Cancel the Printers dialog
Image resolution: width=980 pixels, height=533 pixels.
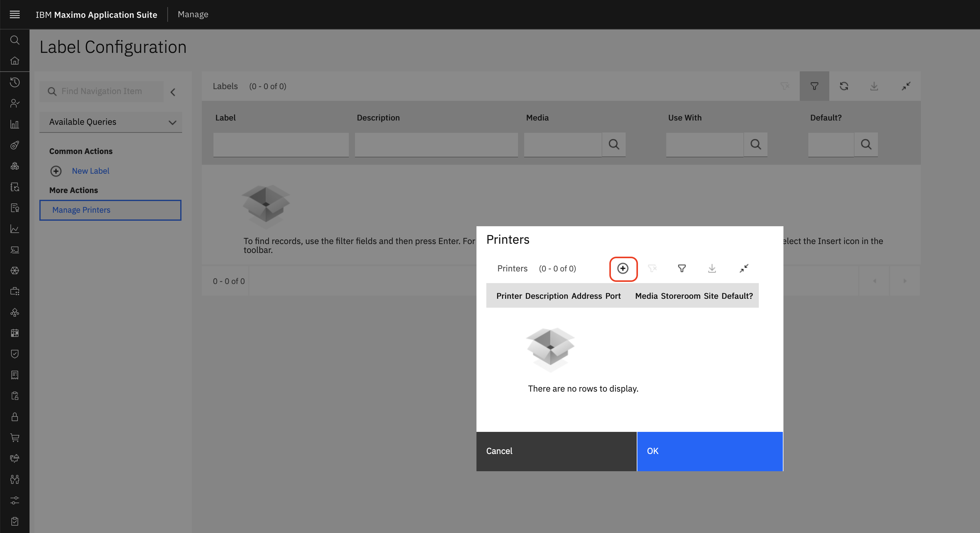coord(556,451)
